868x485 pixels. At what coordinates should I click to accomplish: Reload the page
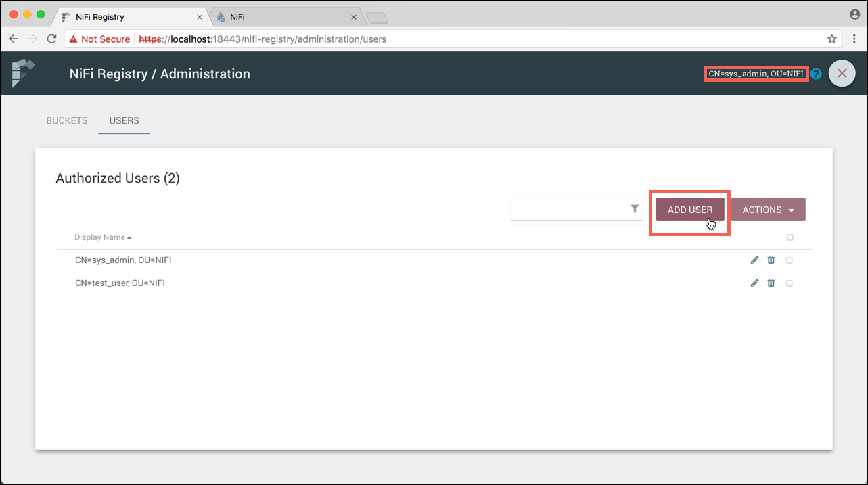pyautogui.click(x=51, y=39)
